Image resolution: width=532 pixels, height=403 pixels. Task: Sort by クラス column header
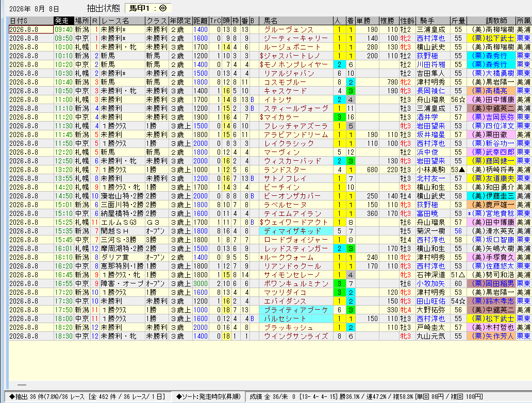[x=157, y=21]
